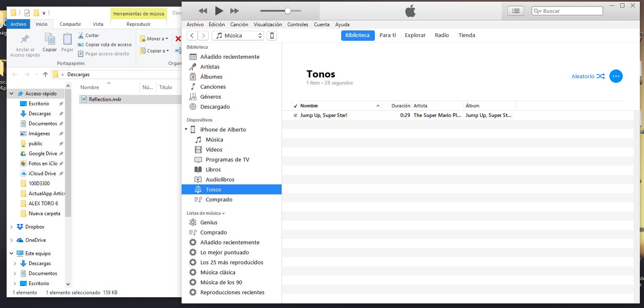The height and width of the screenshot is (308, 644).
Task: Expand the OneDrive node in Explorer
Action: tap(11, 240)
